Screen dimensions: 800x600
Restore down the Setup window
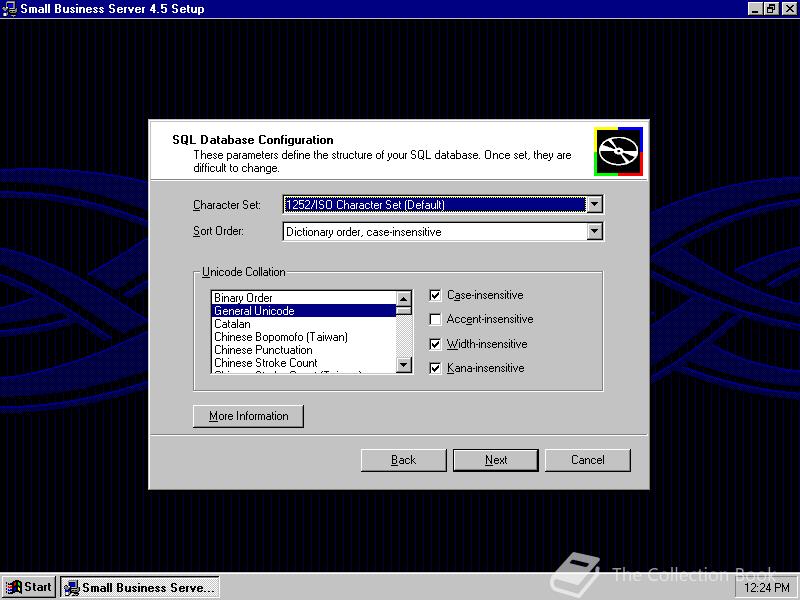(771, 9)
